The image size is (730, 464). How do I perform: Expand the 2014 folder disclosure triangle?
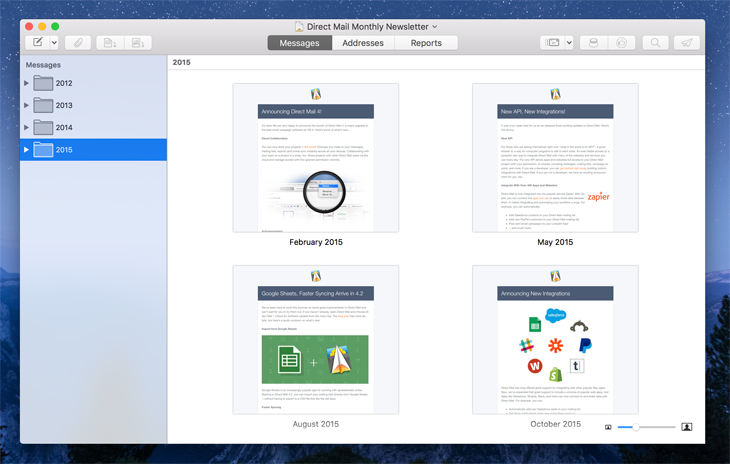[x=27, y=127]
